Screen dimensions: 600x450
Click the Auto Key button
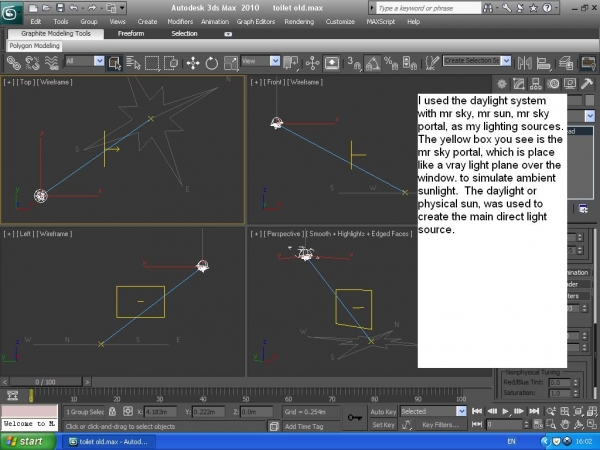(x=383, y=412)
